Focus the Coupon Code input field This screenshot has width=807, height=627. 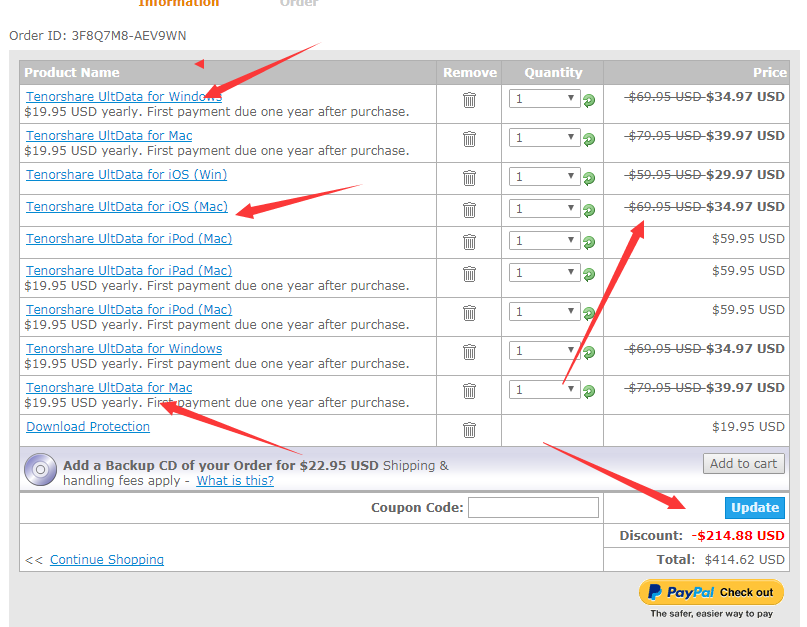tap(533, 508)
